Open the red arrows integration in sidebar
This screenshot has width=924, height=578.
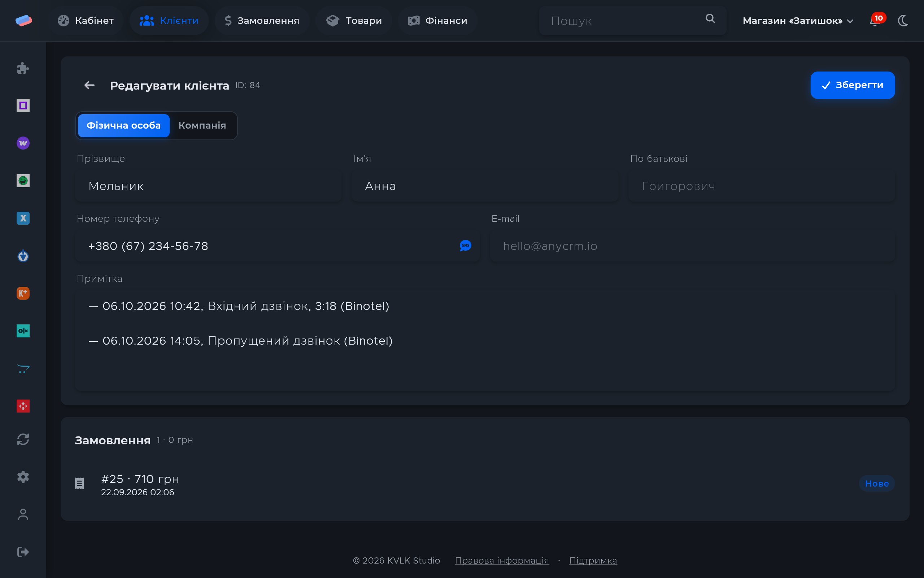point(23,406)
